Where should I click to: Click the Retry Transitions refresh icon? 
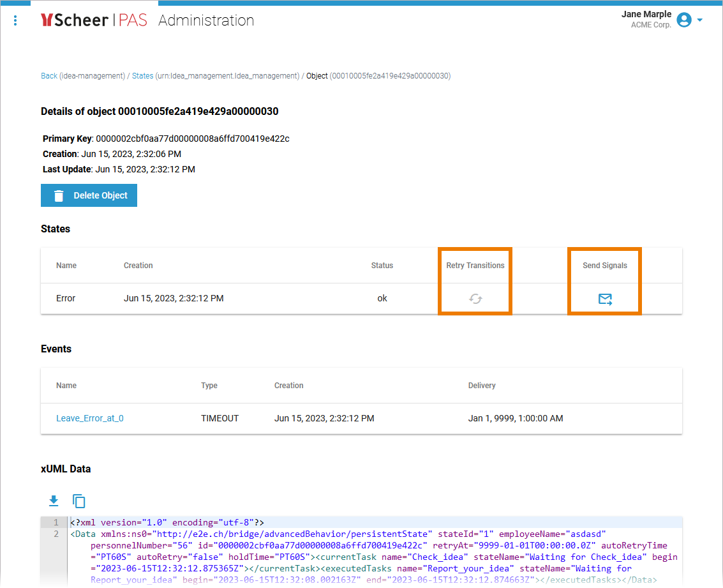tap(475, 299)
